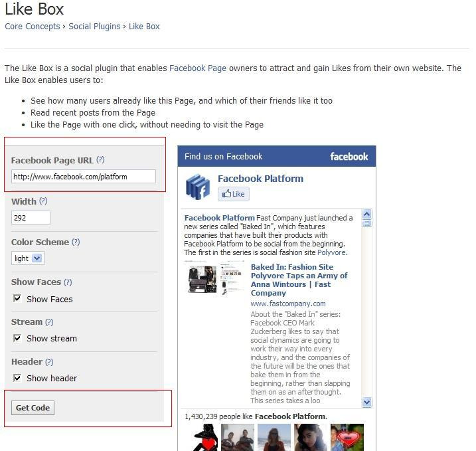
Task: Click the Show header label text
Action: [x=52, y=378]
